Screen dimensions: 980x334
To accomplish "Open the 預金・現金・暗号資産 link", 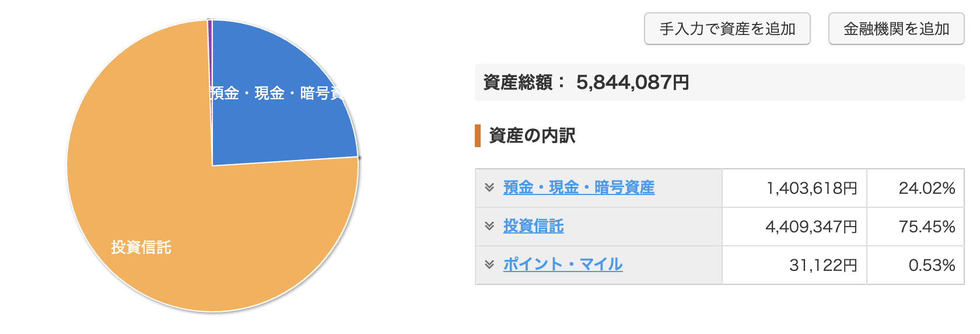I will [x=579, y=187].
